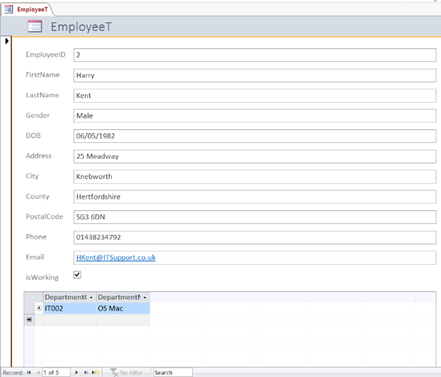Click the empty DepartmentName cell in new row
The height and width of the screenshot is (377, 441).
pyautogui.click(x=123, y=320)
